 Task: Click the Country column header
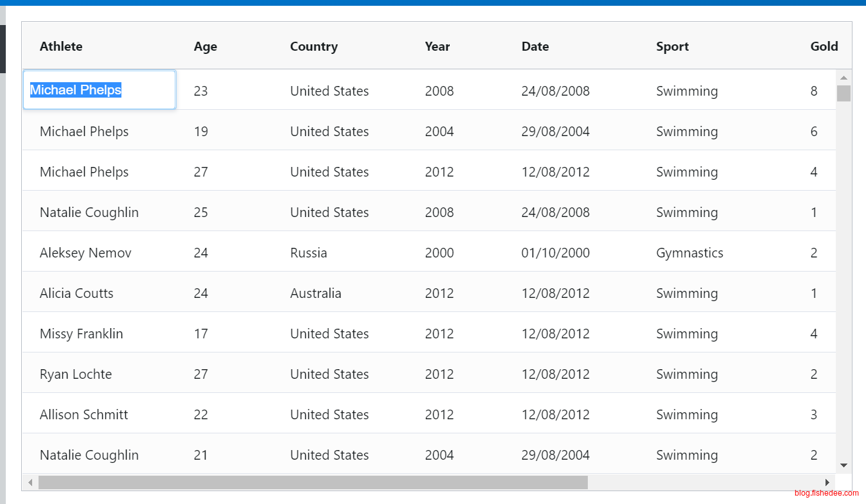pyautogui.click(x=314, y=46)
